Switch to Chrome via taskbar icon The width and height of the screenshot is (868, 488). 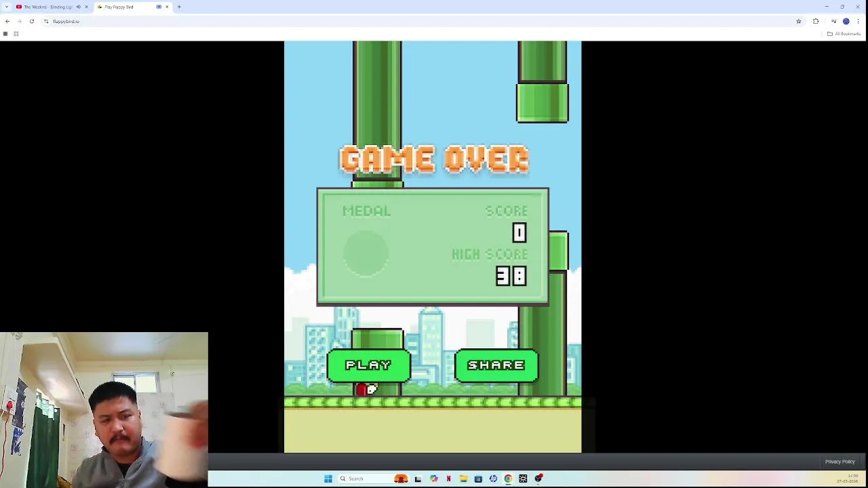(508, 479)
